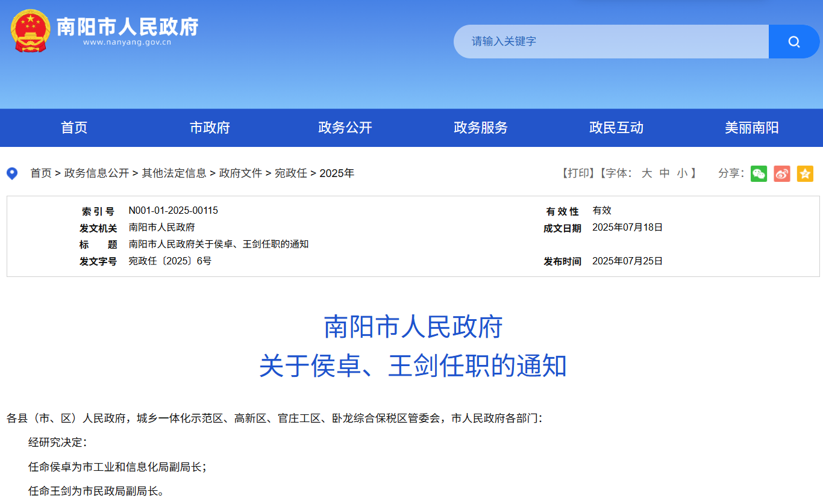Open the 市政府 navigation tab

click(x=210, y=128)
